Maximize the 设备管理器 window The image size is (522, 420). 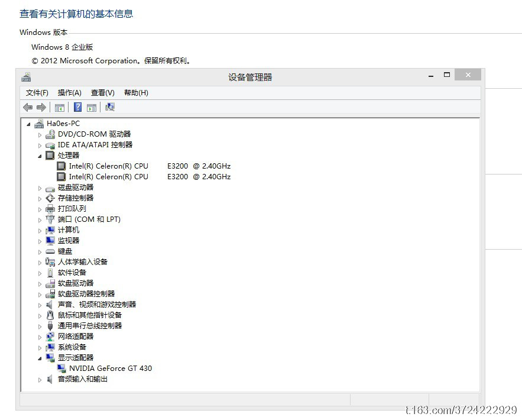click(x=447, y=75)
